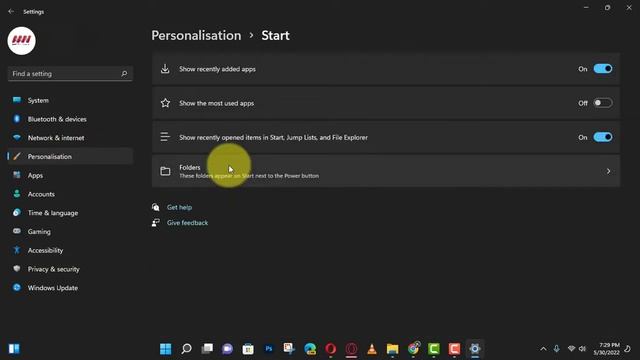Open Microsoft Store from taskbar
This screenshot has height=360, width=640.
tap(248, 349)
